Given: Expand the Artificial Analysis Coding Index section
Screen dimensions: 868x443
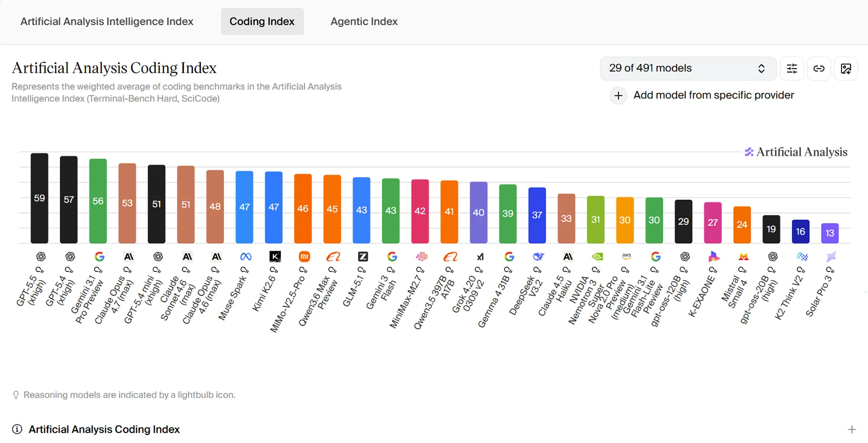Looking at the screenshot, I should point(852,430).
